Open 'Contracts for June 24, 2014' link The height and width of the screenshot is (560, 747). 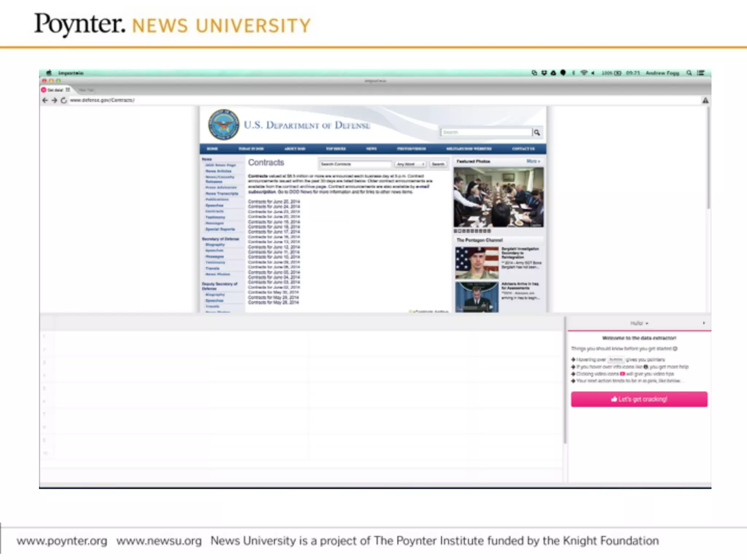[274, 207]
